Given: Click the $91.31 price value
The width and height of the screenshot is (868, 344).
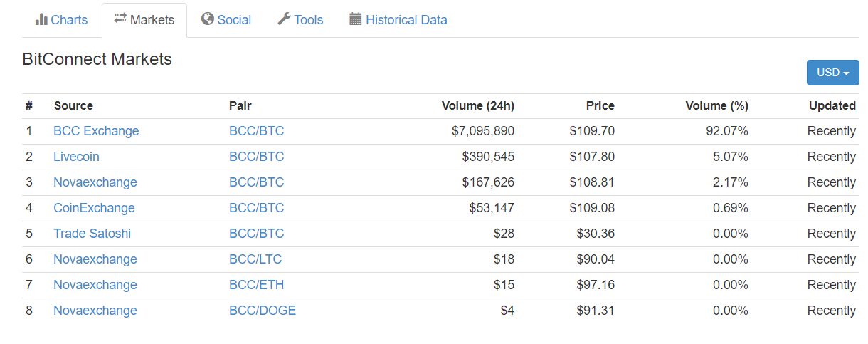Looking at the screenshot, I should [596, 311].
